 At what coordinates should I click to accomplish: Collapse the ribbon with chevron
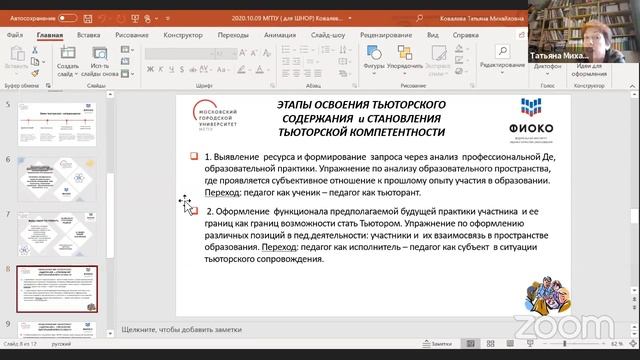click(x=632, y=86)
